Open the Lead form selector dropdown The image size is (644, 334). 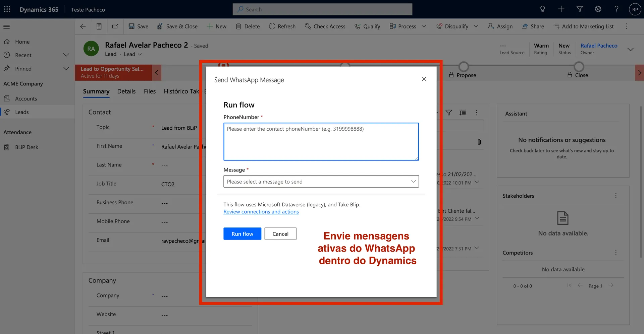[133, 54]
